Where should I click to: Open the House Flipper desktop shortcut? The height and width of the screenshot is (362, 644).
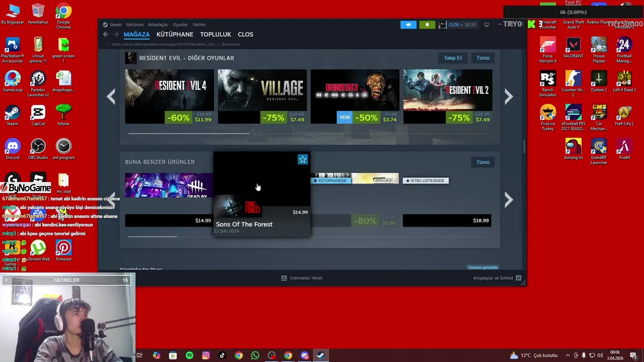(599, 50)
